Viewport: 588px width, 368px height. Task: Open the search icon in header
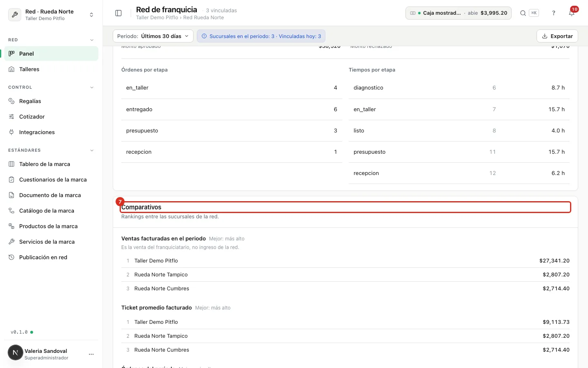pos(523,13)
